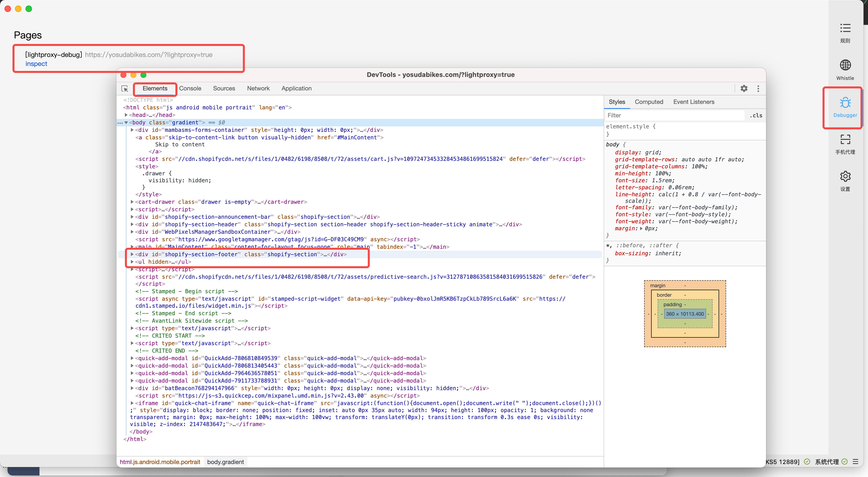Click hamburger menu icon in status bar
Image resolution: width=868 pixels, height=477 pixels.
coord(856,462)
